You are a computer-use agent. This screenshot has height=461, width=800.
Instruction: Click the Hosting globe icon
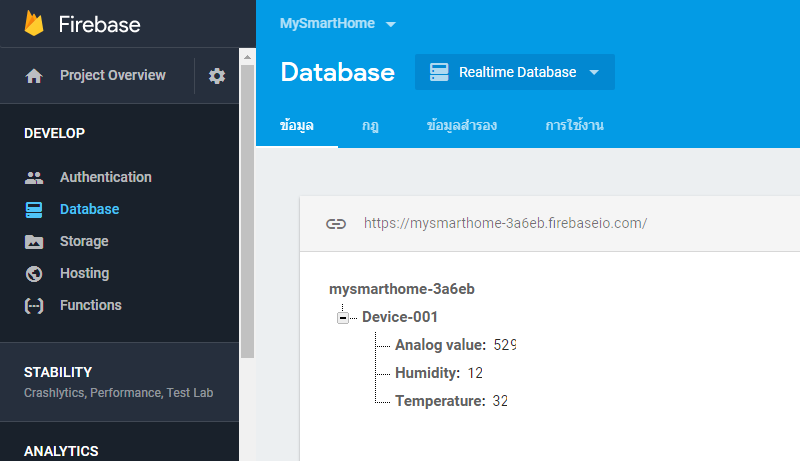[x=34, y=274]
